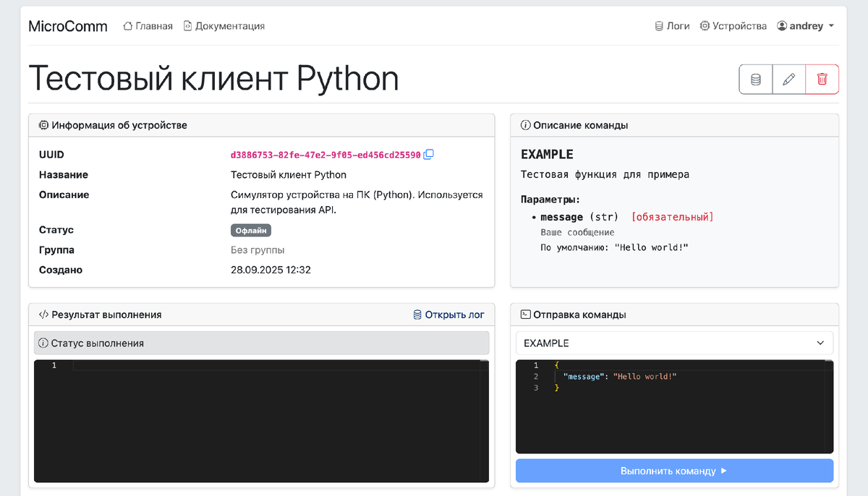The image size is (868, 496).
Task: Click the creation date 28.09.2025 12:32
Action: [271, 270]
